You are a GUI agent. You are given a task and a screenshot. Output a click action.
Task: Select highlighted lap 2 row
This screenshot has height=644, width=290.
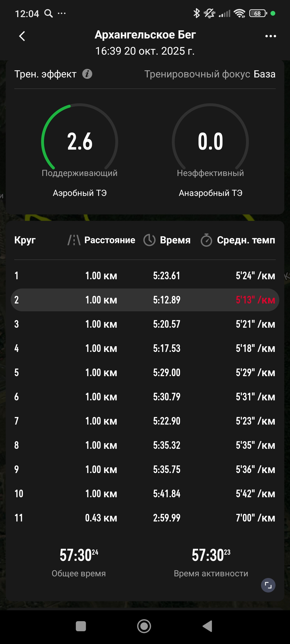[145, 300]
